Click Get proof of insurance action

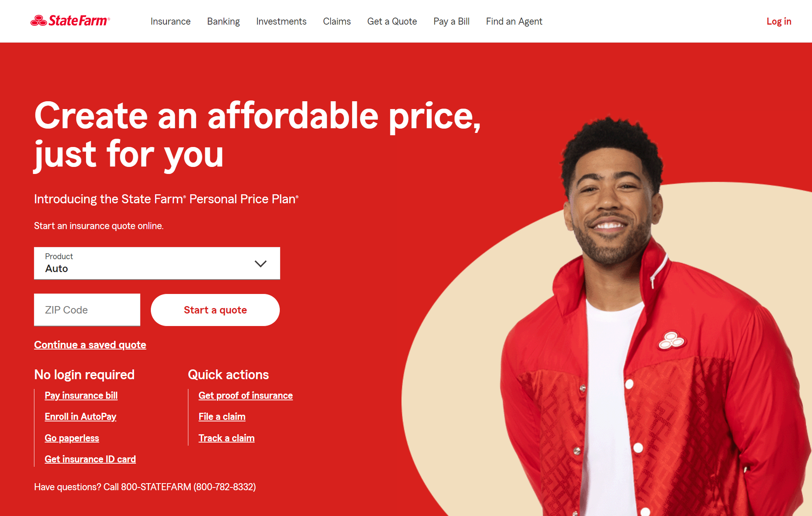pyautogui.click(x=246, y=395)
